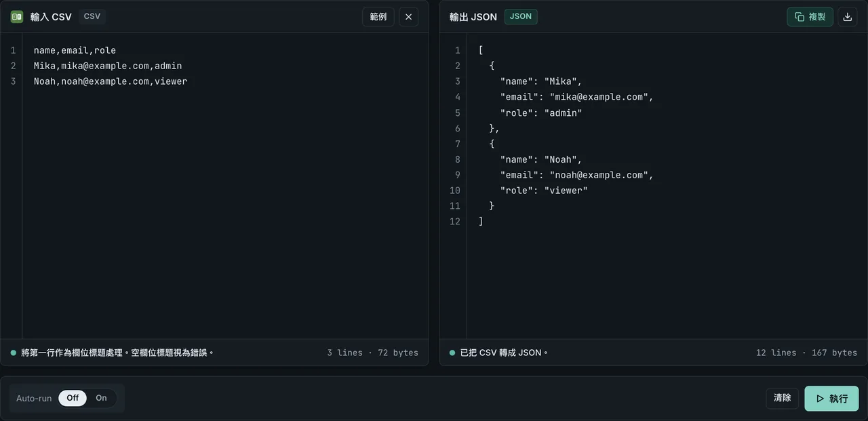Click the 輸入 CSV panel title
The width and height of the screenshot is (868, 421).
(x=51, y=17)
